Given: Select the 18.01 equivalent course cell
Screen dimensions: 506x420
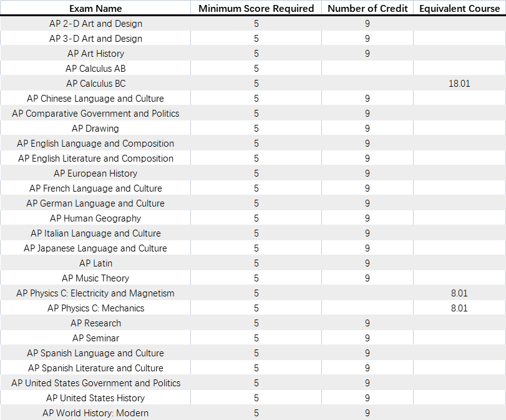Looking at the screenshot, I should (459, 84).
